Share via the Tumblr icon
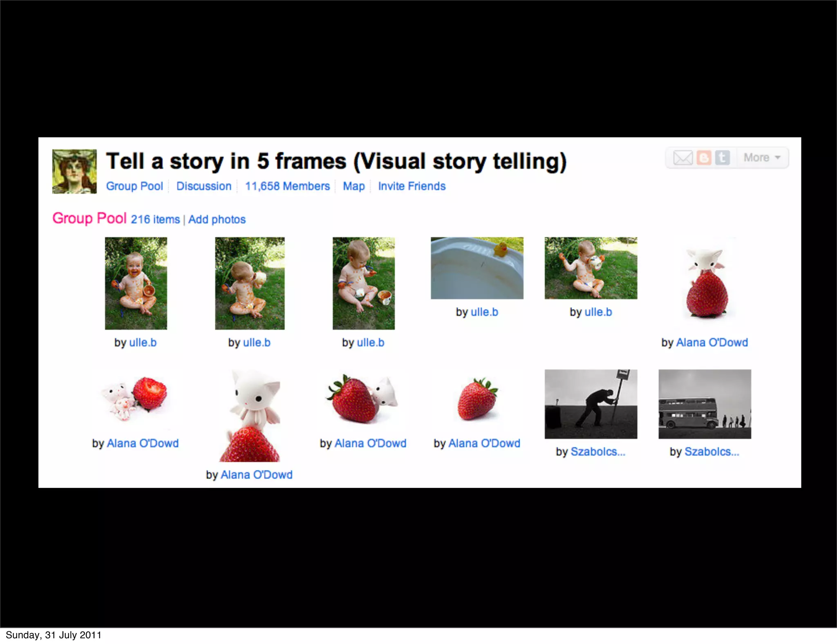The image size is (837, 644). point(722,157)
